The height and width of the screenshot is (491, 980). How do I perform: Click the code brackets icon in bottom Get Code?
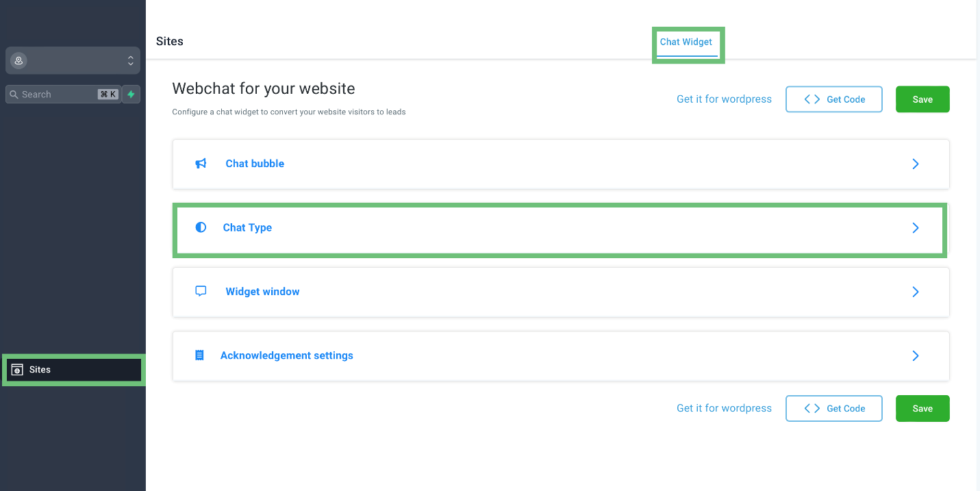[812, 409]
